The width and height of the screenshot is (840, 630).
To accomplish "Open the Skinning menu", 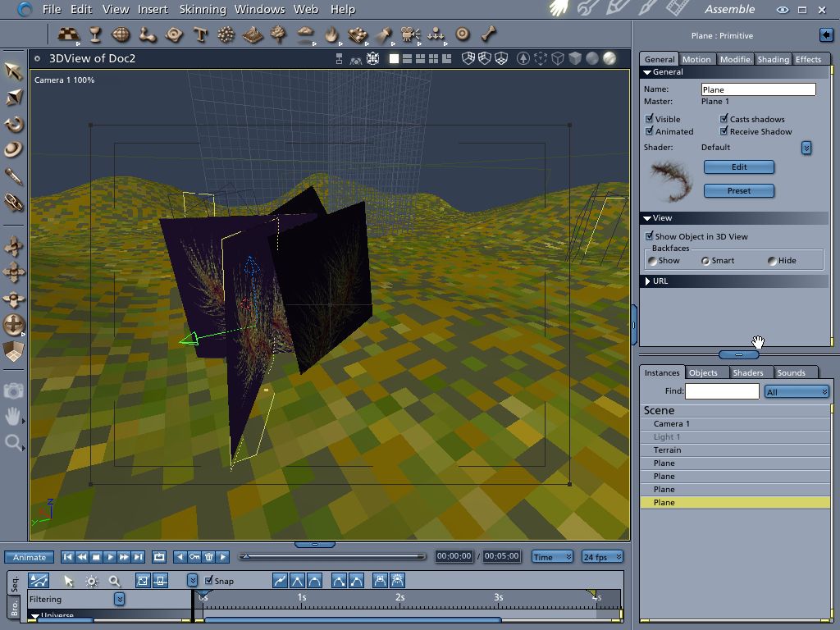I will 202,10.
